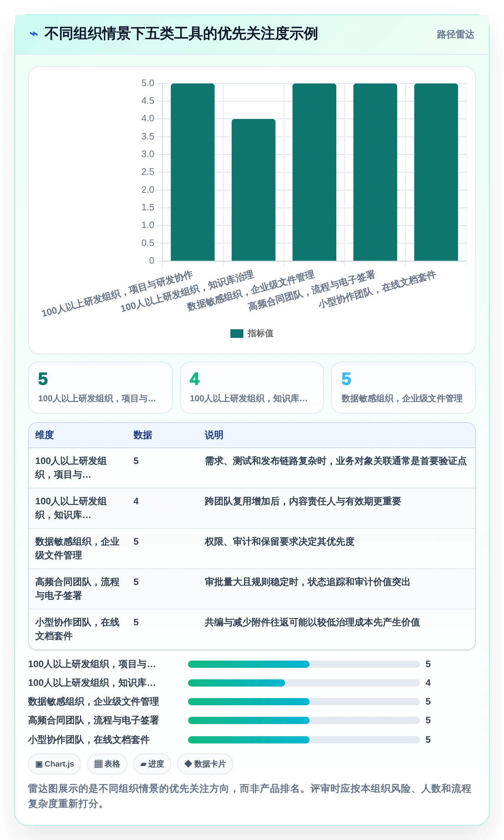
Task: Click the description 需求、测试和发布链路复杂时
Action: 336,461
